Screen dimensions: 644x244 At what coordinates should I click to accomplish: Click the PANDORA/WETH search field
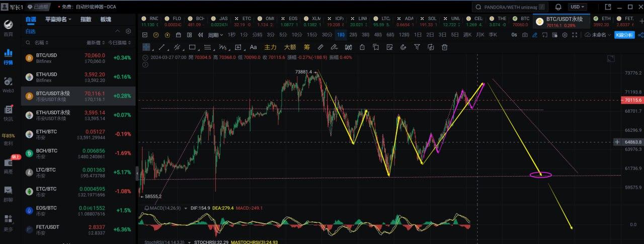[x=510, y=7]
